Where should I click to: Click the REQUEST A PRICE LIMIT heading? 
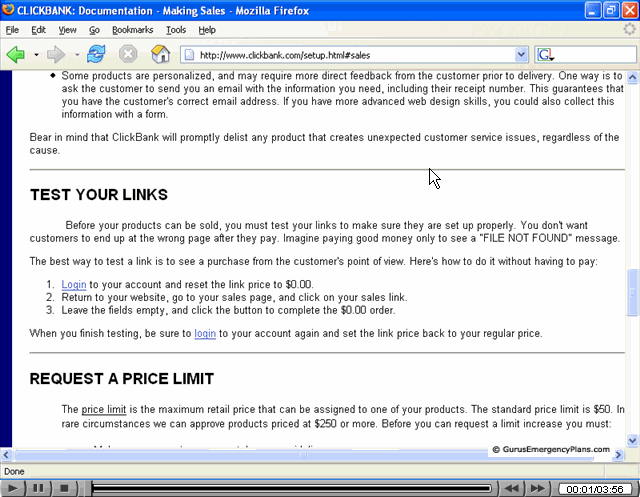click(122, 379)
